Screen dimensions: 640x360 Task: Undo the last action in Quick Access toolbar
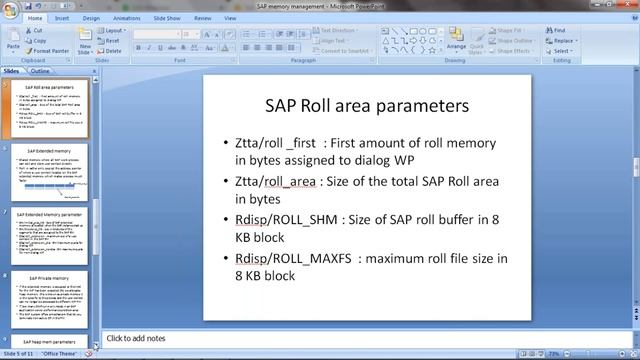[38, 6]
